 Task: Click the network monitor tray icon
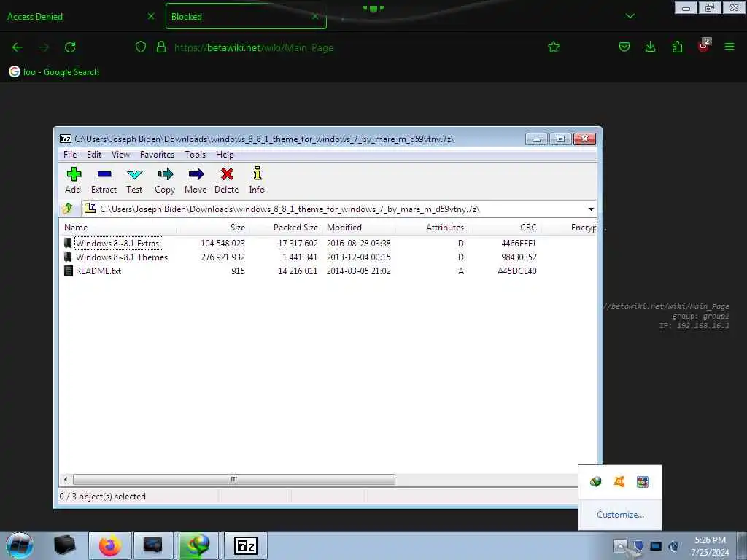pos(656,545)
